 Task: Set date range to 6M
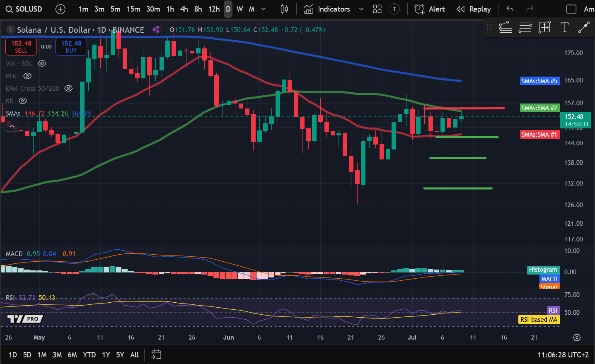pos(73,354)
